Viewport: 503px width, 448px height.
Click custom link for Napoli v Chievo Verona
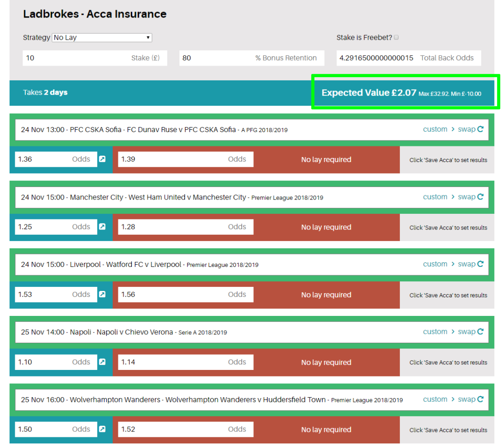coord(435,332)
